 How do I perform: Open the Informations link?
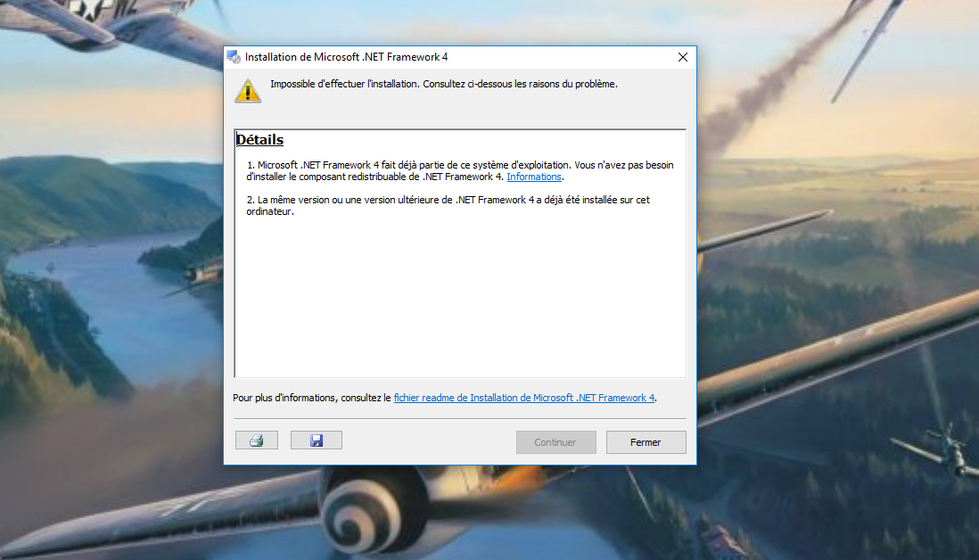pos(534,177)
